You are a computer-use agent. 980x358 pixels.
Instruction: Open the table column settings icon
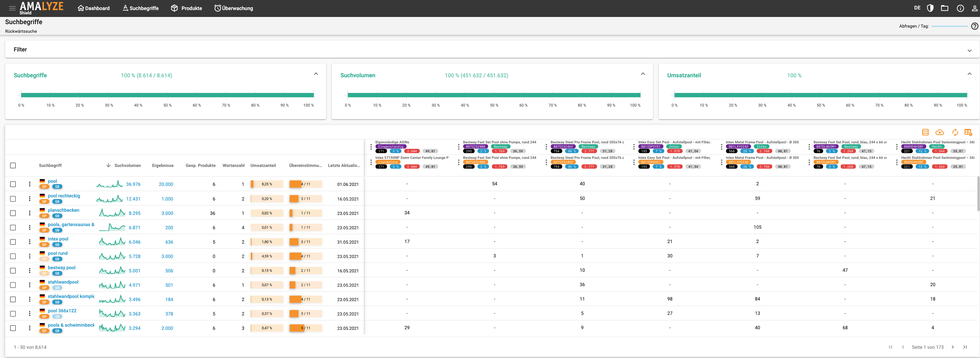[968, 132]
